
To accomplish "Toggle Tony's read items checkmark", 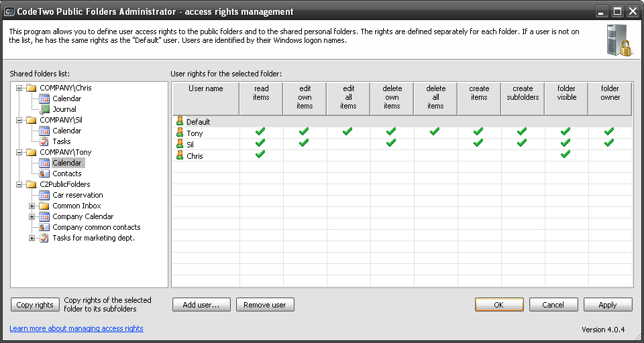I will click(x=260, y=131).
